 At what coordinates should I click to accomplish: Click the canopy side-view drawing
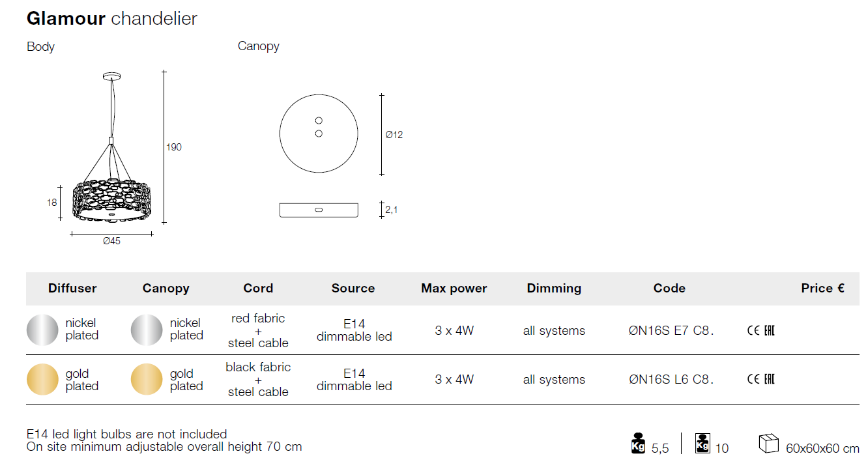319,210
